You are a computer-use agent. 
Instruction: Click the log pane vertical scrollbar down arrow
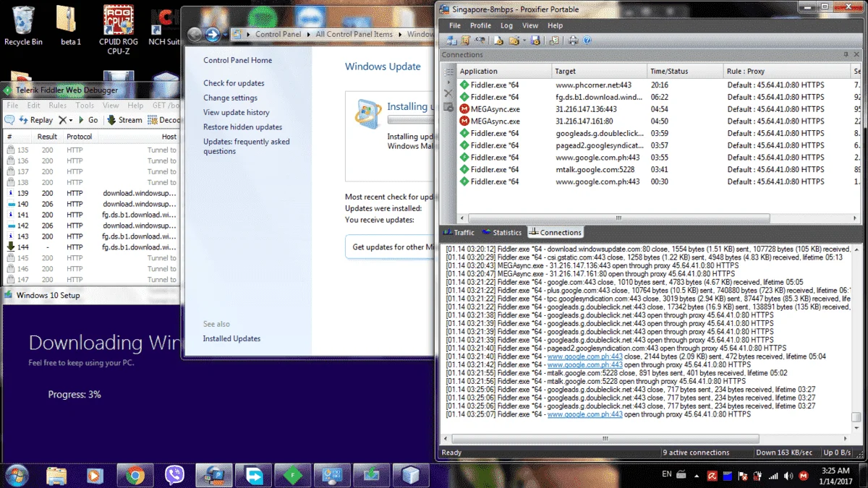tap(856, 427)
